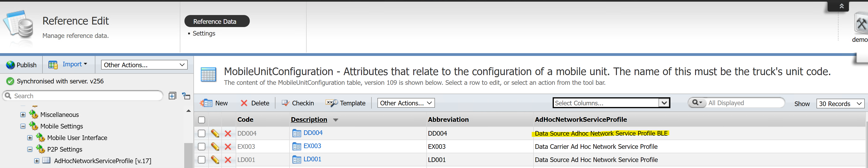Expand the Miscellaneous tree node

tap(23, 115)
